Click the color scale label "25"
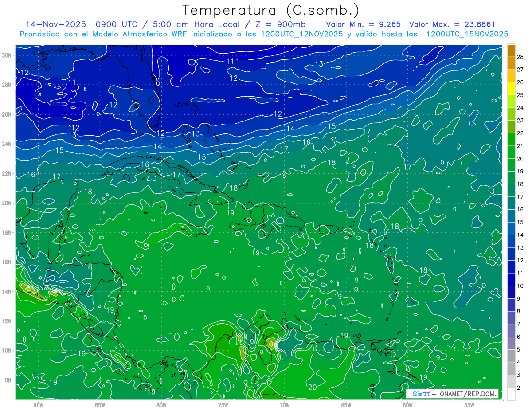This screenshot has width=532, height=411. point(520,95)
